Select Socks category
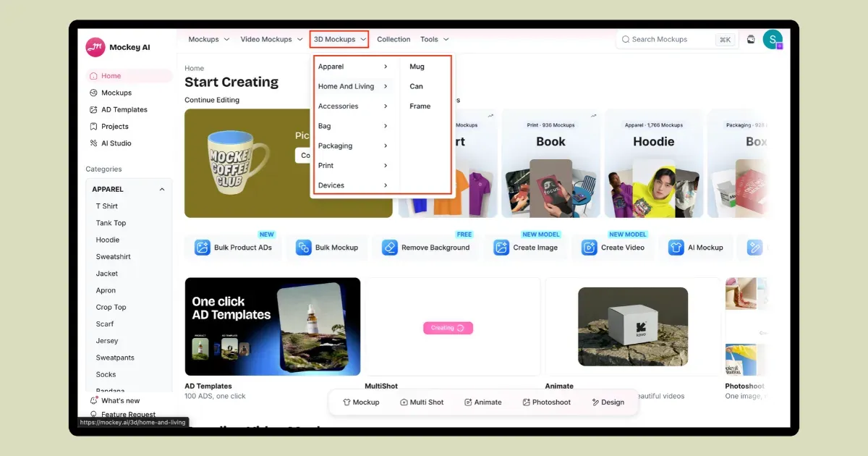The width and height of the screenshot is (868, 456). (x=106, y=374)
